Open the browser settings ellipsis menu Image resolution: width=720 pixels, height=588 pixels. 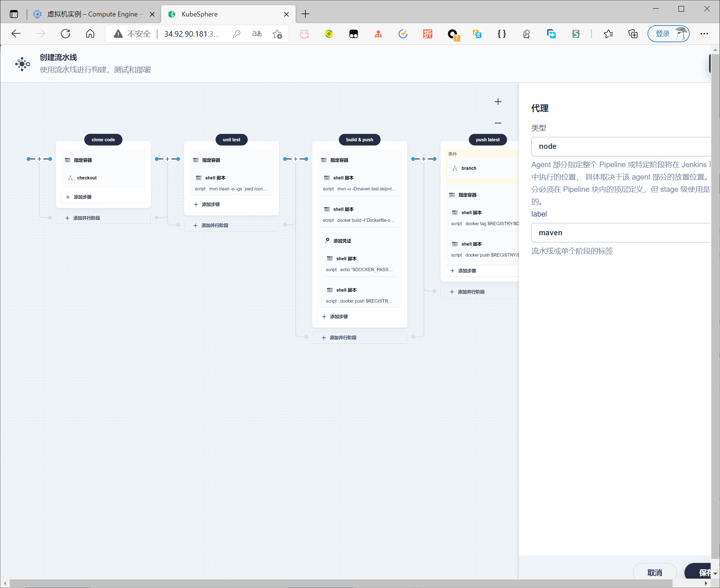(704, 34)
